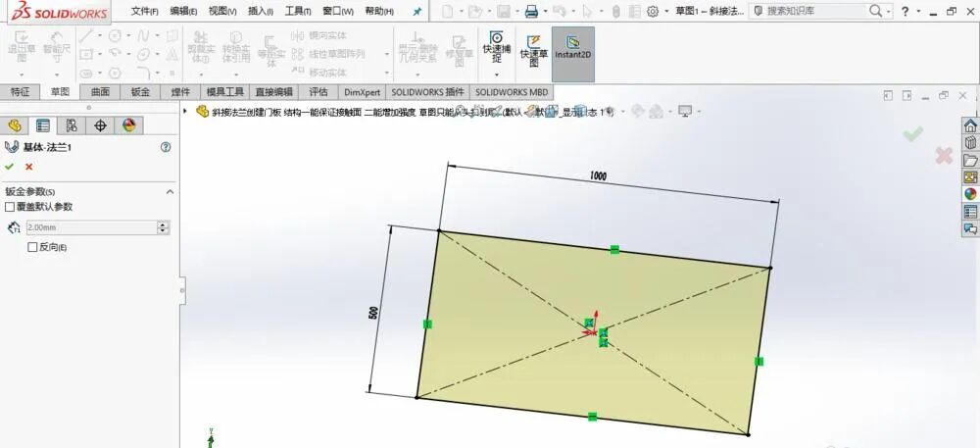The width and height of the screenshot is (980, 448).
Task: Click the 智能尺寸 (Smart Dimension) icon
Action: pyautogui.click(x=57, y=48)
